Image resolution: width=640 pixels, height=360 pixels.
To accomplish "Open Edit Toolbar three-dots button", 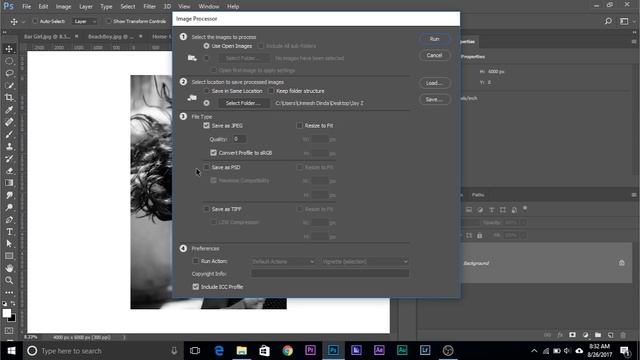I will 9,293.
